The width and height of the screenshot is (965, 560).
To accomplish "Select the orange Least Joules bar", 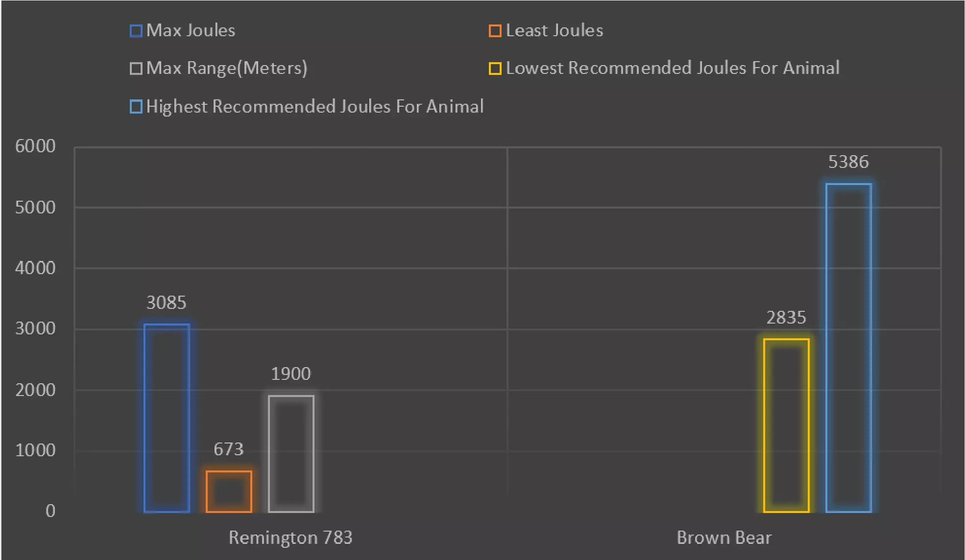I will 229,491.
